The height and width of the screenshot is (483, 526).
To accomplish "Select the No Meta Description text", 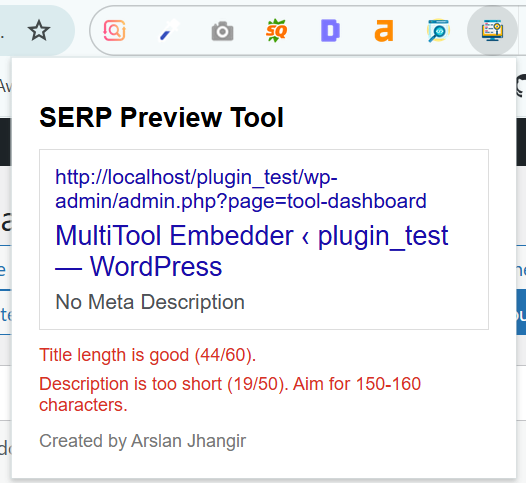I will pyautogui.click(x=150, y=302).
